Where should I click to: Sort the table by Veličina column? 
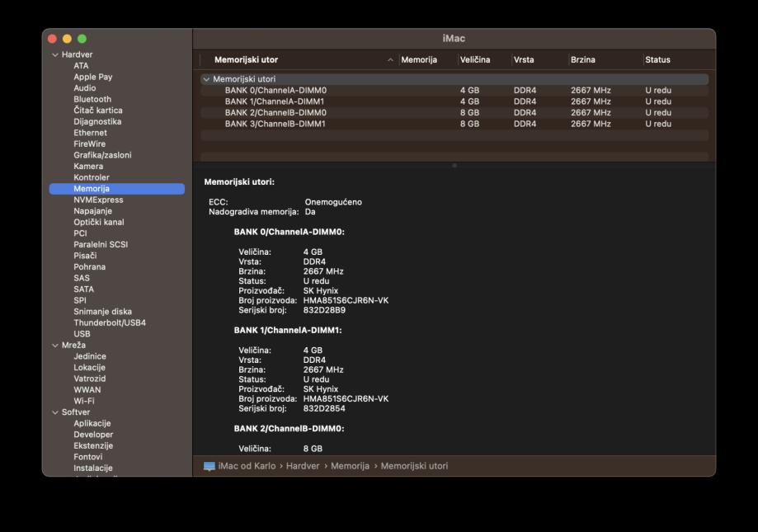pos(475,60)
